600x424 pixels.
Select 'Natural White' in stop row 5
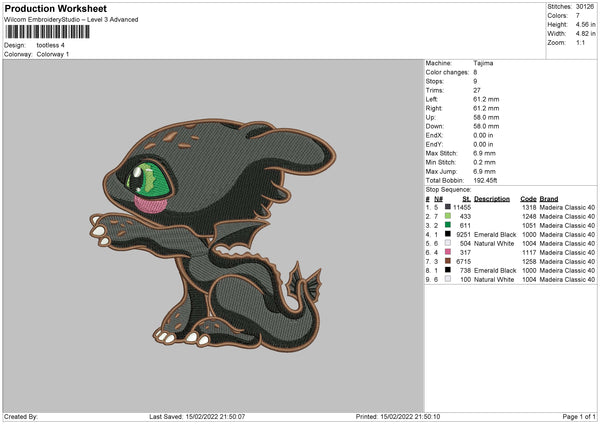tap(494, 243)
